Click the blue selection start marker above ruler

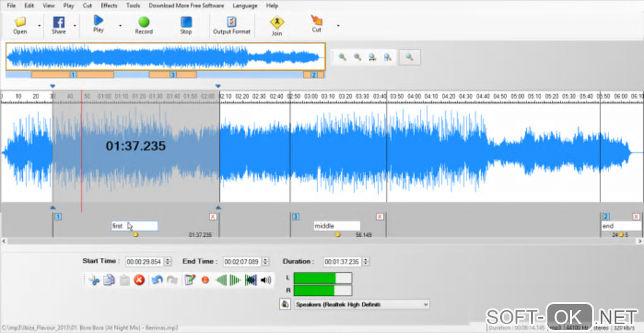coord(52,86)
